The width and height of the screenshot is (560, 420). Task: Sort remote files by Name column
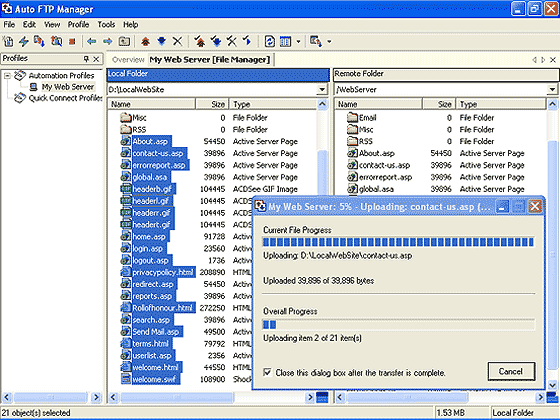378,104
